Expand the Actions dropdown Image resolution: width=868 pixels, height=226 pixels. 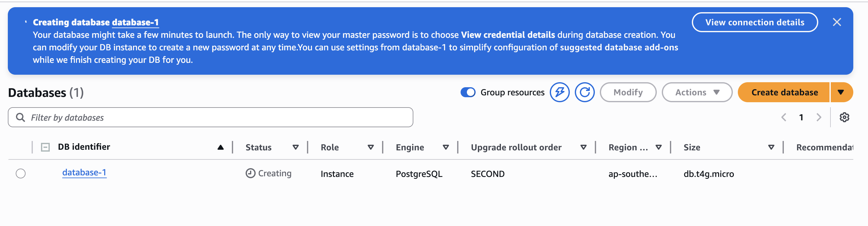tap(697, 92)
